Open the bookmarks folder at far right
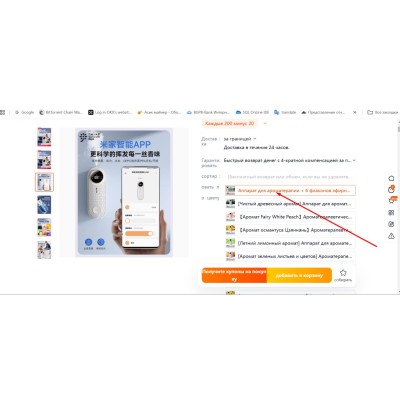This screenshot has height=400, width=400. 383,112
